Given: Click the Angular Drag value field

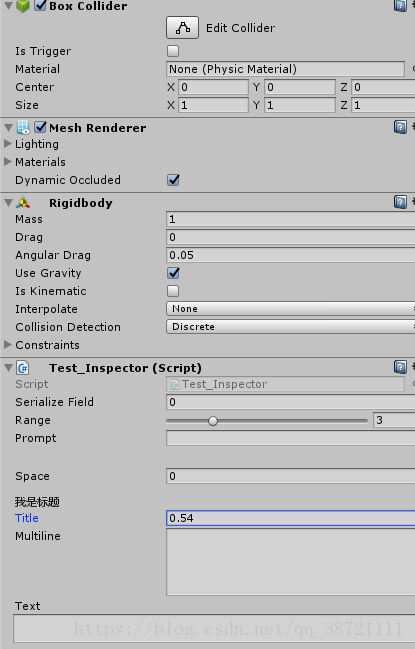Looking at the screenshot, I should click(x=290, y=255).
